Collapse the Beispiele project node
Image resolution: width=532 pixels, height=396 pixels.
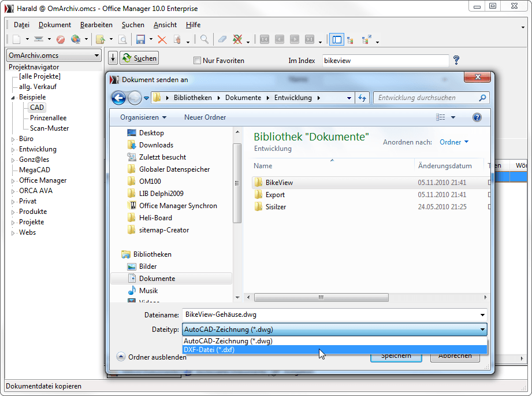tap(13, 98)
